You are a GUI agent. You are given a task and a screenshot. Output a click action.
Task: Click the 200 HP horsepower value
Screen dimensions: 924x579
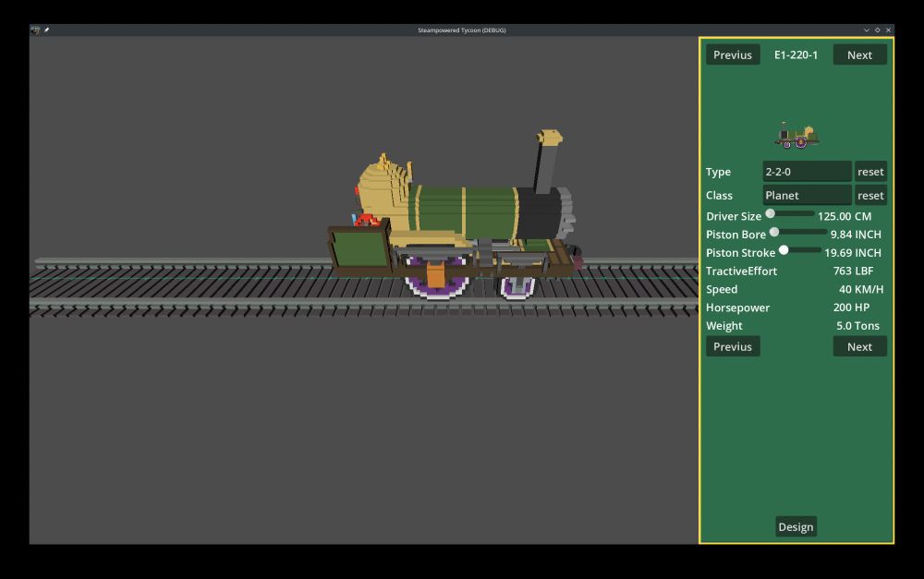coord(852,308)
